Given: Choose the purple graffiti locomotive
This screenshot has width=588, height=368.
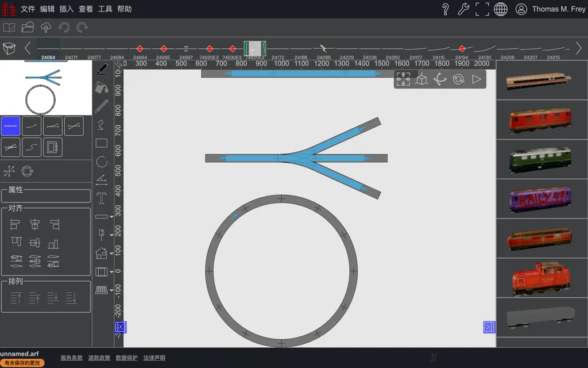Looking at the screenshot, I should click(540, 198).
